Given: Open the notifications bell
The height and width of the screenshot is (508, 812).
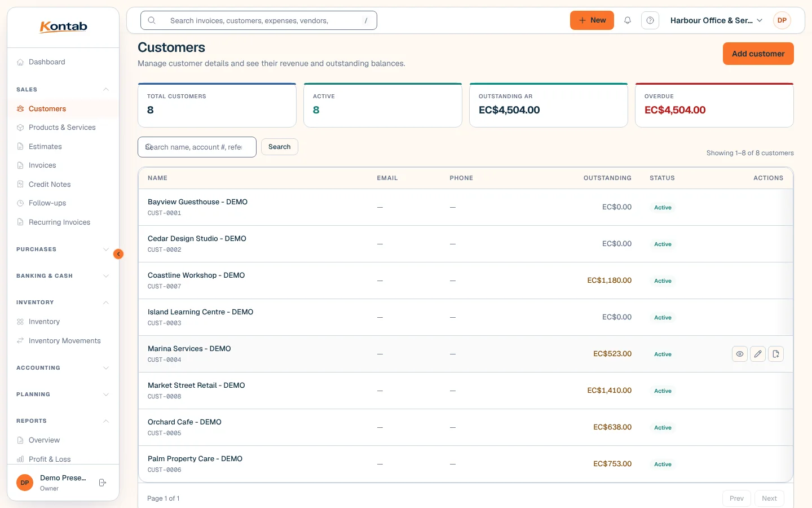Looking at the screenshot, I should pyautogui.click(x=628, y=20).
